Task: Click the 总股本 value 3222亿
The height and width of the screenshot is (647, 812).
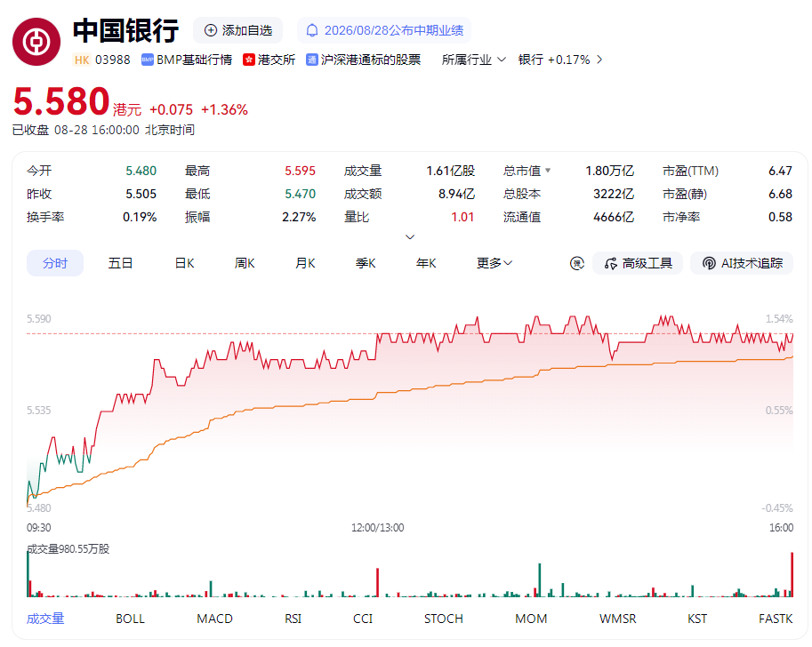Action: pyautogui.click(x=614, y=194)
